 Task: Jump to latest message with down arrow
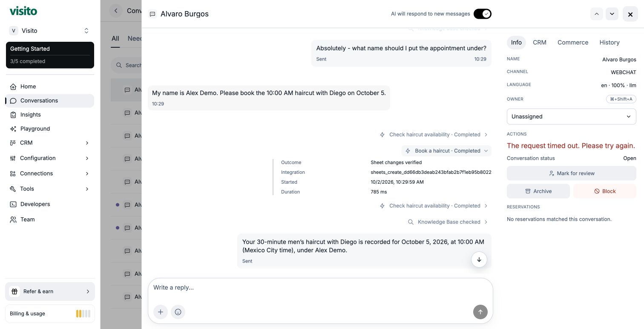[479, 260]
